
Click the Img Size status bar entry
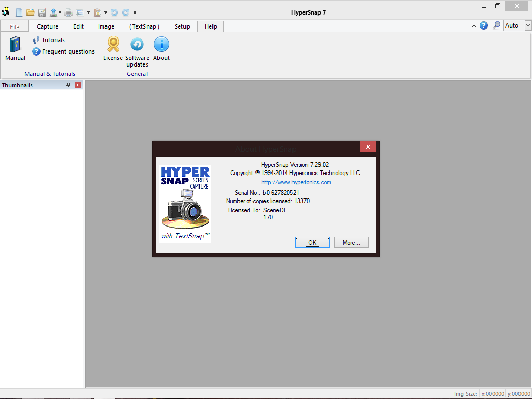[465, 394]
